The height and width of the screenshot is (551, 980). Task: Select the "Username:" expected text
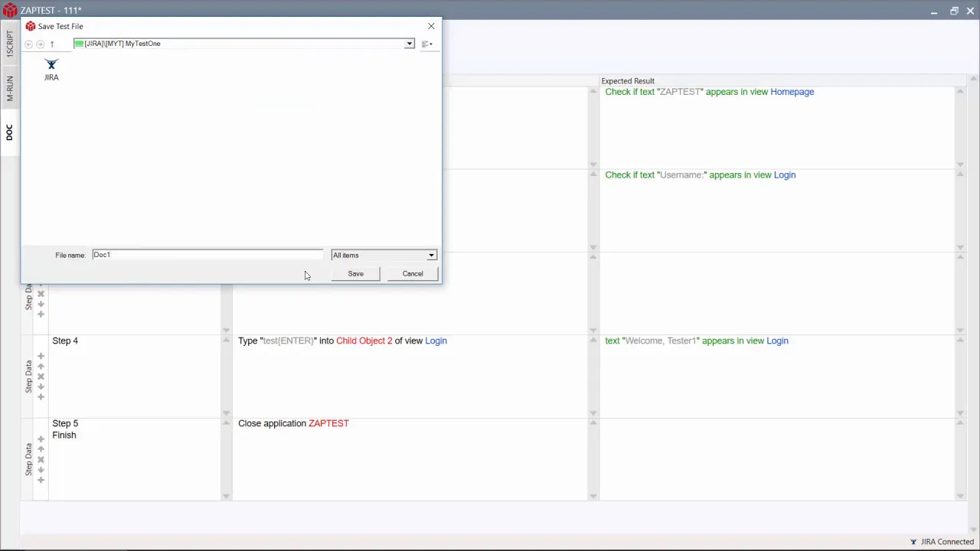point(681,174)
